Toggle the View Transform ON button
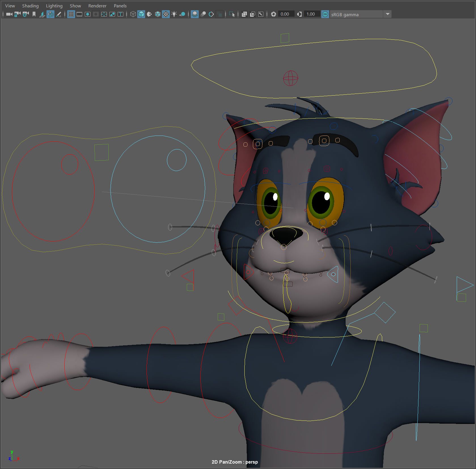The image size is (476, 469). pos(325,14)
